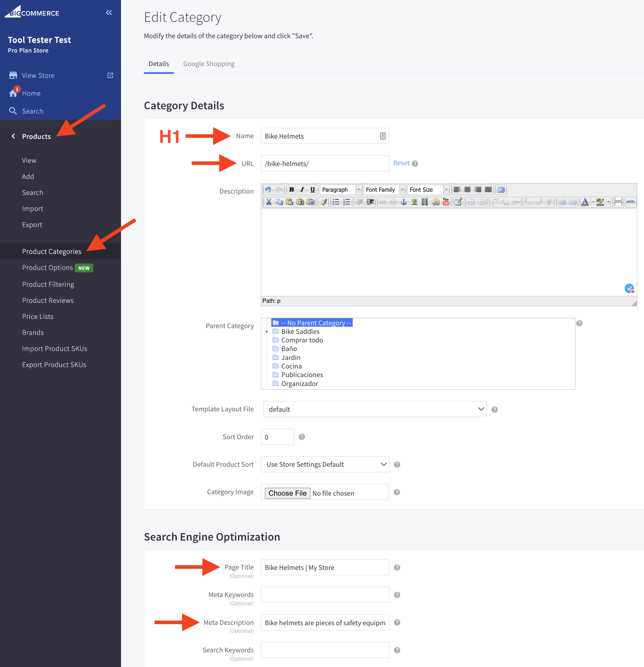
Task: Open store in new tab via external-link icon
Action: pyautogui.click(x=110, y=75)
